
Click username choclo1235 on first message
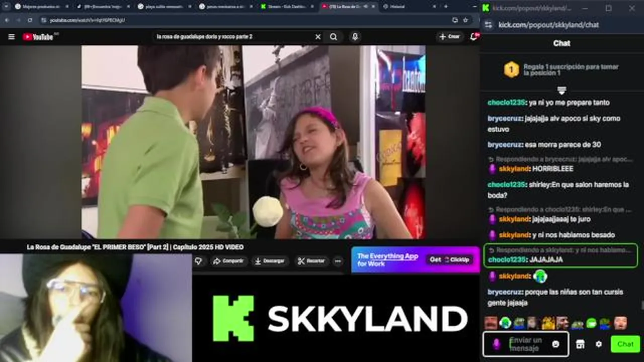pos(507,103)
